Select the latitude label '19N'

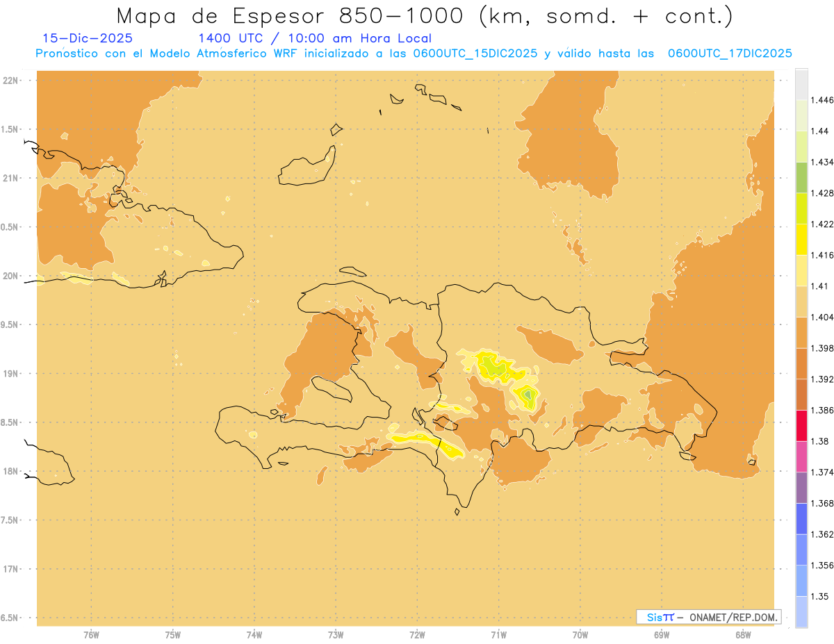point(10,374)
